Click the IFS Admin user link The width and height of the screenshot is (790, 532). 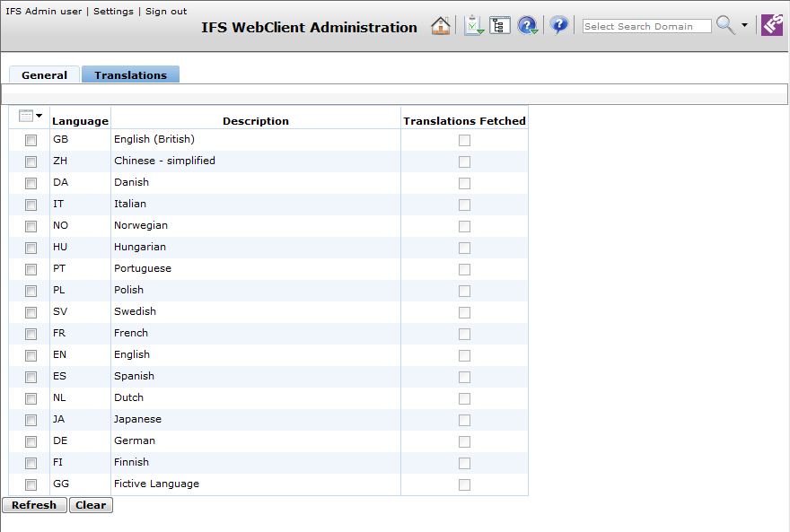coord(44,11)
